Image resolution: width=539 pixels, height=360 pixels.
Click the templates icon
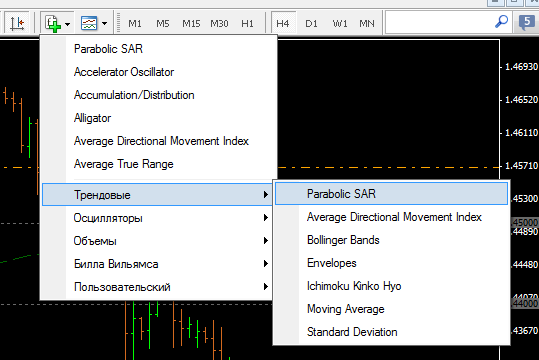(x=89, y=23)
